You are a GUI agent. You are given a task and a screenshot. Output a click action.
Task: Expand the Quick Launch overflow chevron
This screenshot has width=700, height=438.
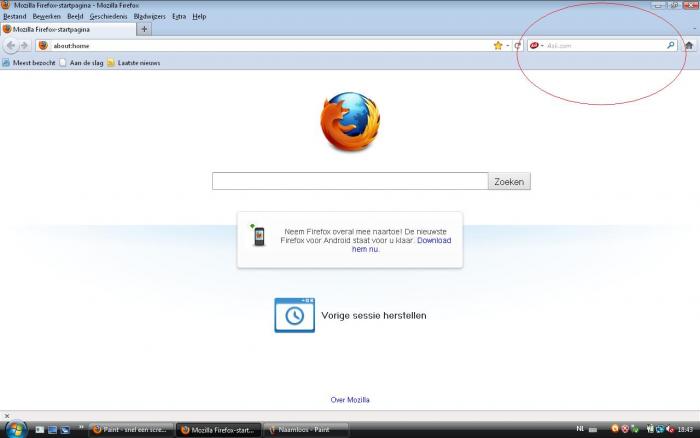point(81,427)
